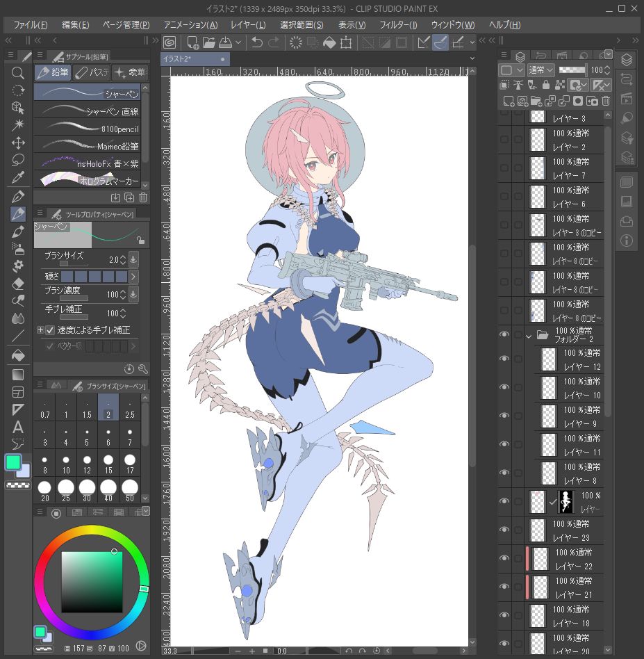The width and height of the screenshot is (644, 659).
Task: Select the Frame border tool
Action: [x=17, y=392]
